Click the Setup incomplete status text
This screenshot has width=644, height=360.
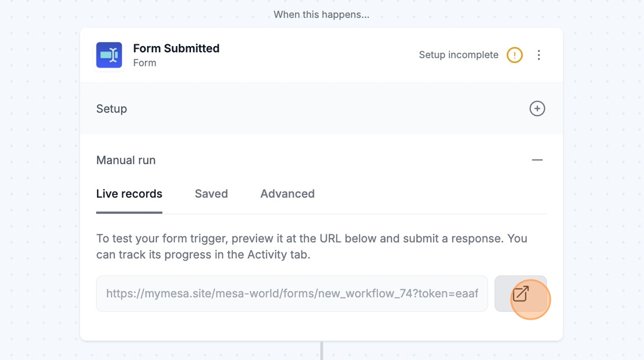click(458, 55)
